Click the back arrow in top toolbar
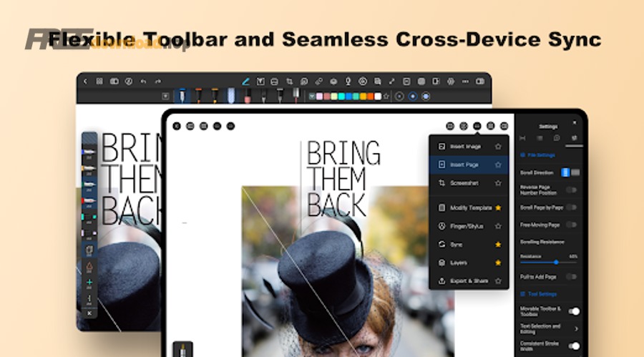Viewport: 644px width, 357px height. tap(85, 82)
